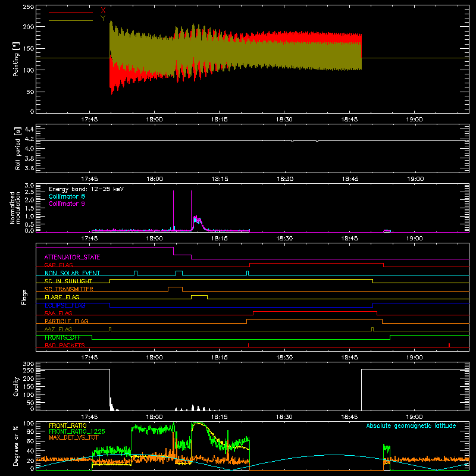Click the 17:45 time label under Quality plot

point(89,417)
